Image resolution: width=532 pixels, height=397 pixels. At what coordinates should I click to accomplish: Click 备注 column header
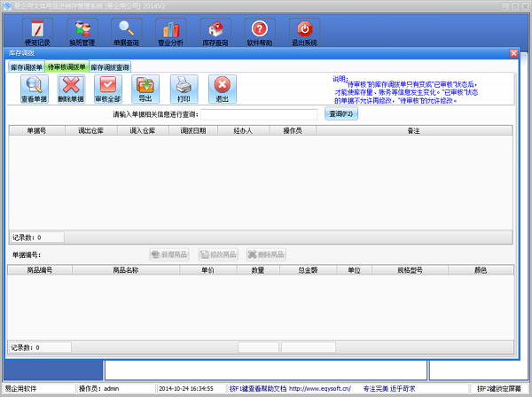coord(414,130)
